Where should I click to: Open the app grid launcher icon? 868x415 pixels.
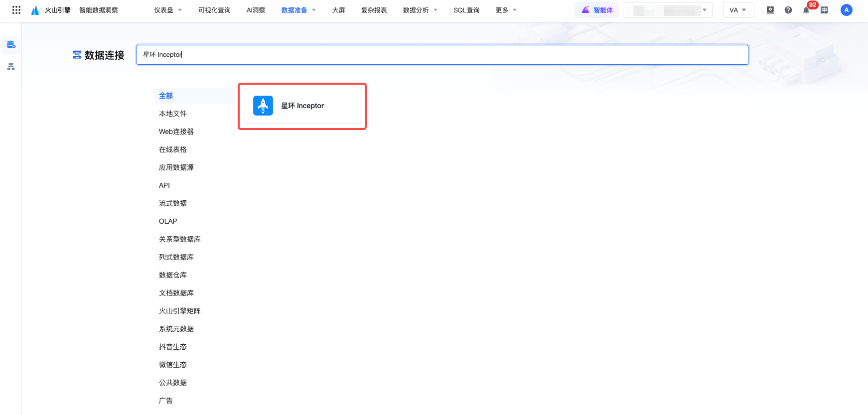[x=16, y=10]
